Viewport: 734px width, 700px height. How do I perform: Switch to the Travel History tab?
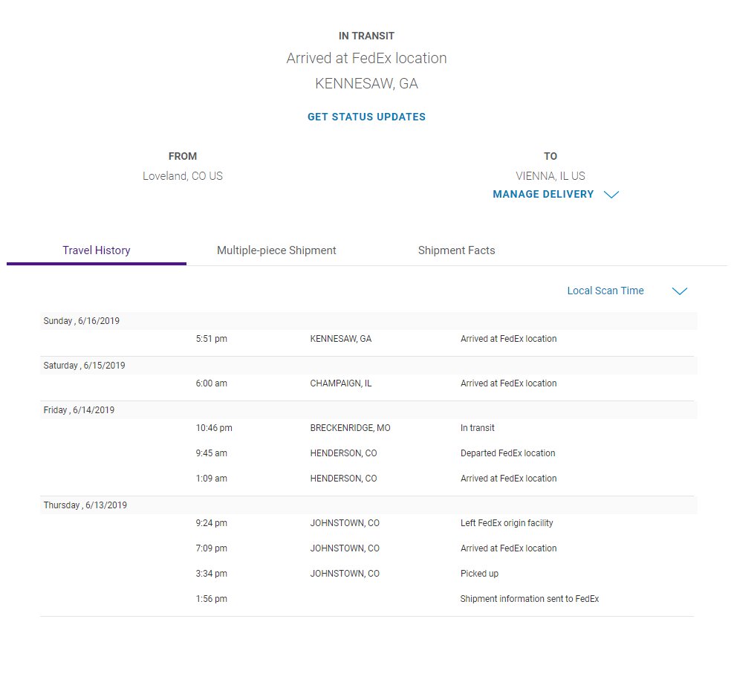click(x=97, y=250)
